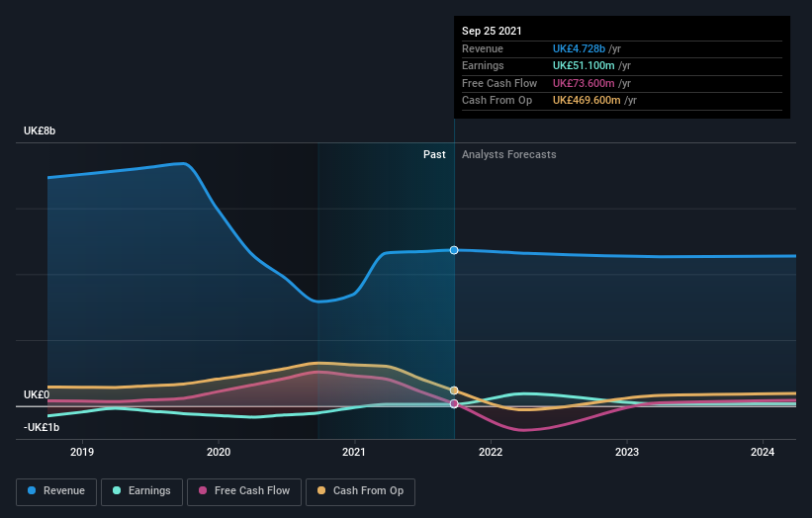Viewport: 812px width, 518px height.
Task: Click the blue Revenue legend dot
Action: pos(32,490)
